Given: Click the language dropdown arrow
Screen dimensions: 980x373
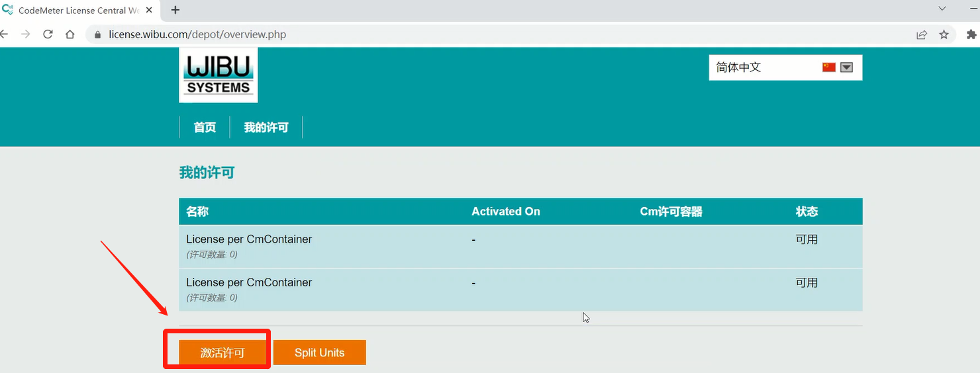Looking at the screenshot, I should pos(846,67).
